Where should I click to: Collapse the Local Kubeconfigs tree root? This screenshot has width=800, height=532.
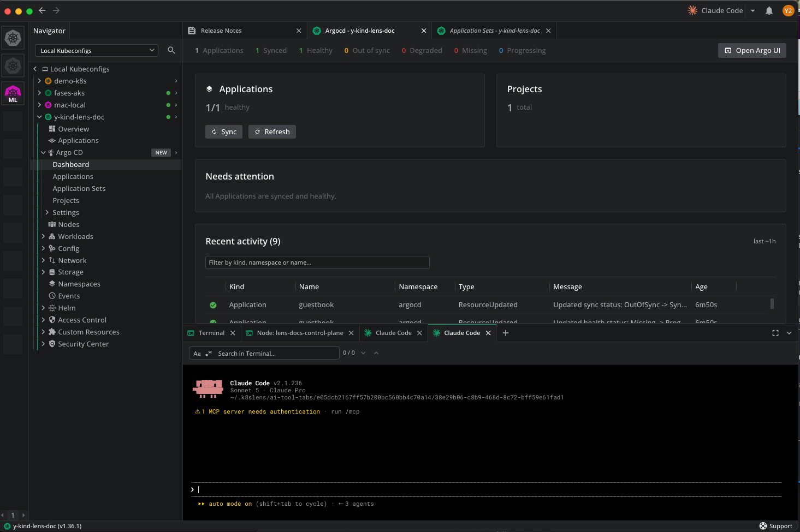pos(35,69)
